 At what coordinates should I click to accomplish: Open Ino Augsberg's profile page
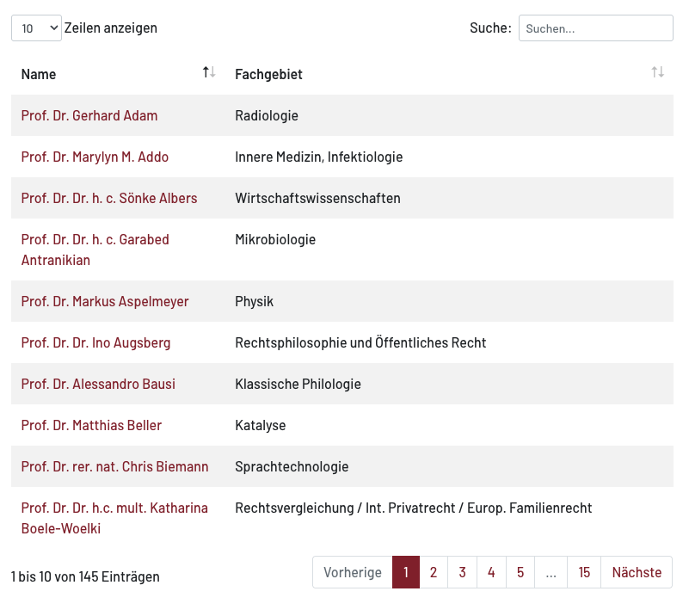click(x=95, y=342)
